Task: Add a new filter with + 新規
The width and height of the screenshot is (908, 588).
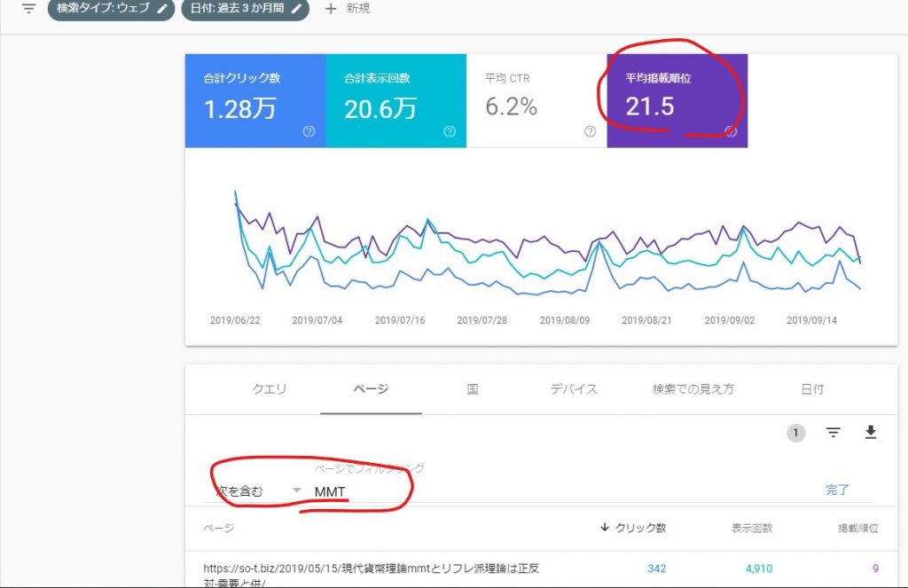Action: click(x=348, y=9)
